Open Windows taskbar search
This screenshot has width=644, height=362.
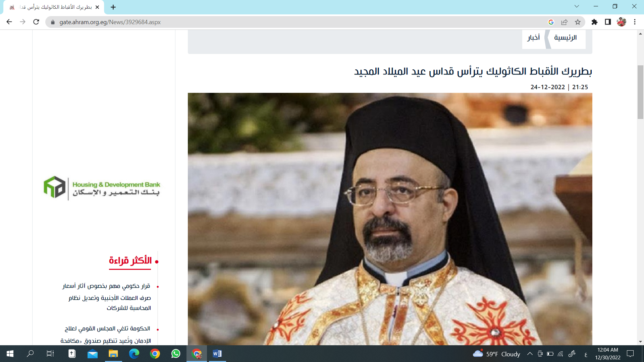[30, 354]
